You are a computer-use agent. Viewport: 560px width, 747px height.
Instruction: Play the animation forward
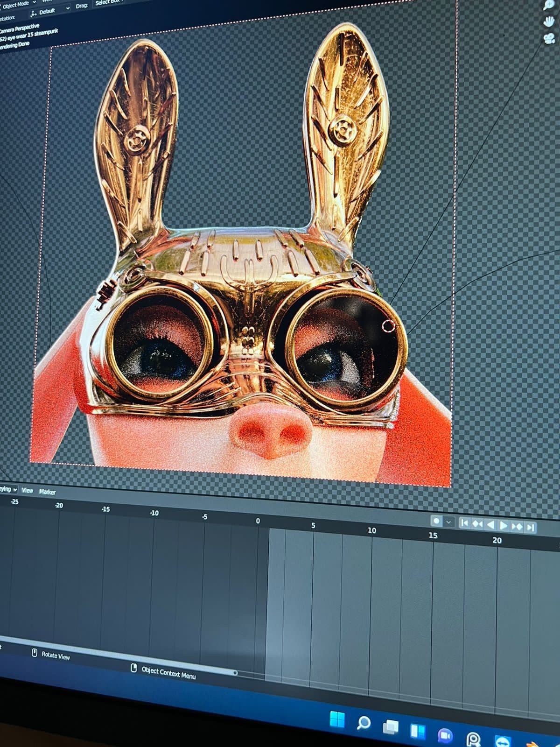coord(504,526)
